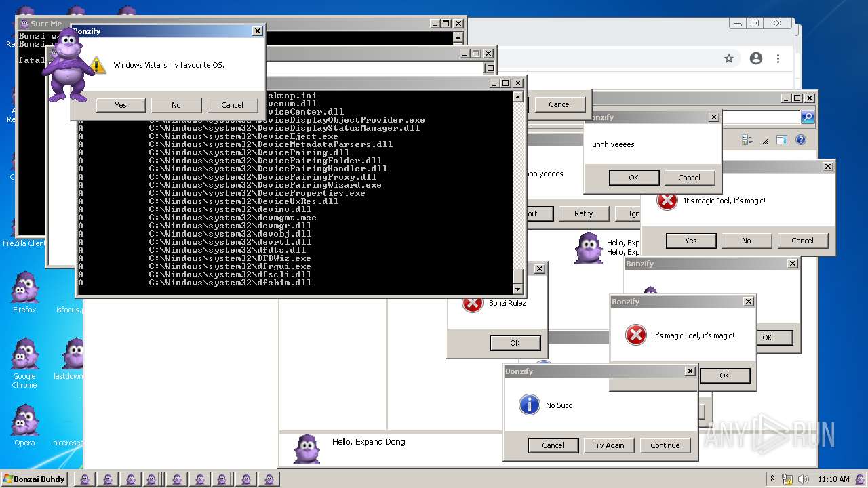868x488 pixels.
Task: Click the Bonzi gorilla next to Hello, Exp text
Action: tap(588, 248)
